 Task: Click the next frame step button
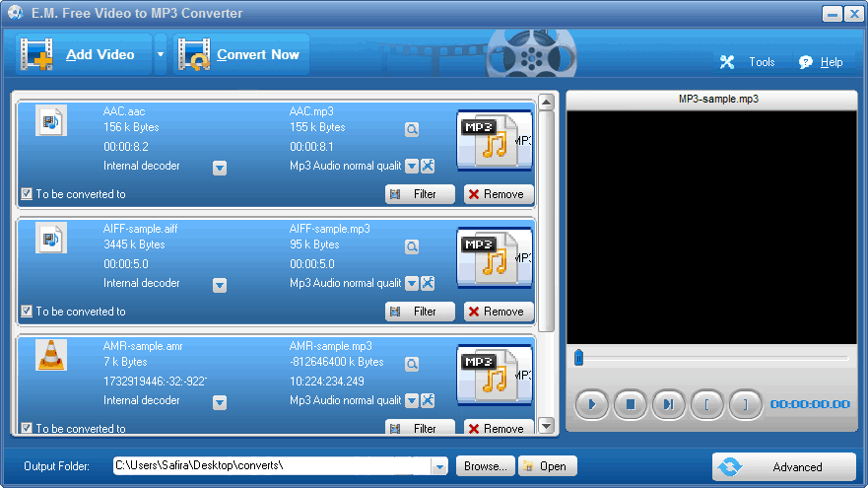pos(668,404)
